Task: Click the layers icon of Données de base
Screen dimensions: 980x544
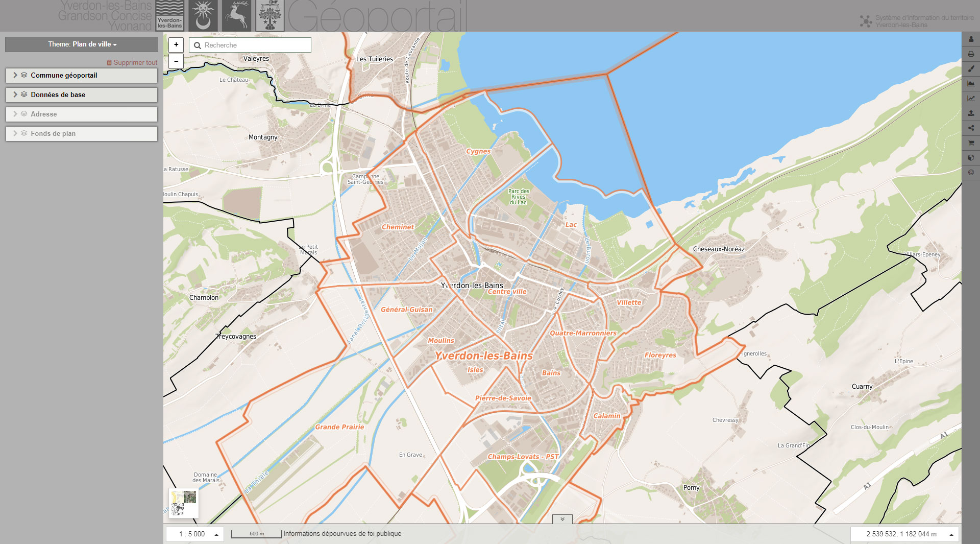Action: [x=24, y=94]
